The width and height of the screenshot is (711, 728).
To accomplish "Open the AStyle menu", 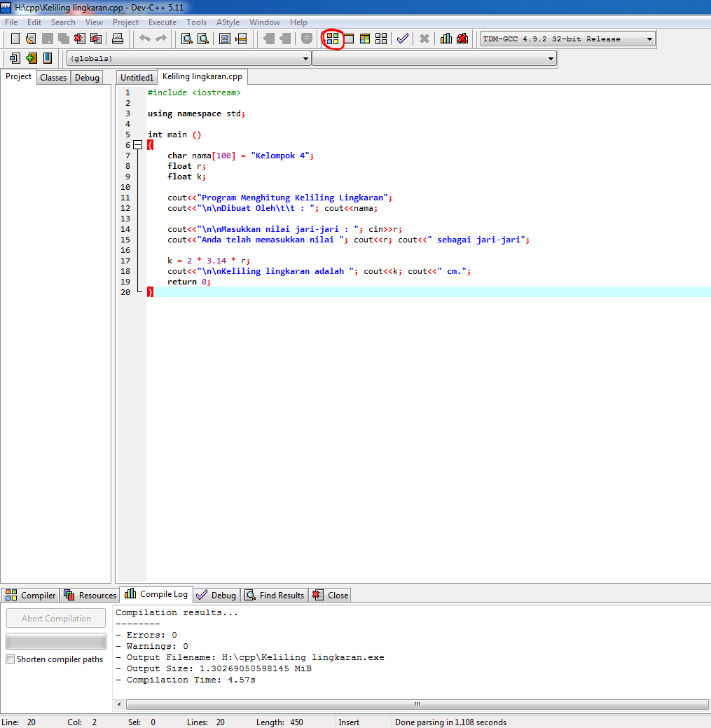I will click(x=228, y=22).
